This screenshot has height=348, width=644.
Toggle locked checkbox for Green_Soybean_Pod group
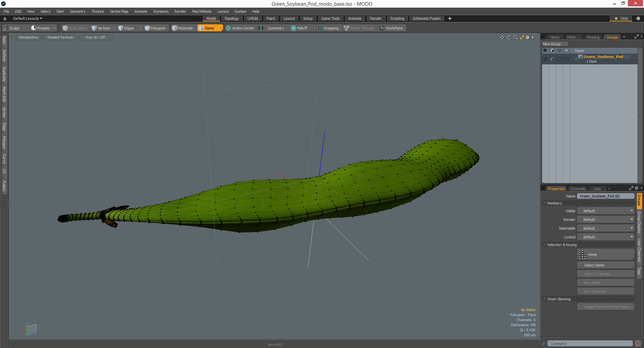pos(567,59)
